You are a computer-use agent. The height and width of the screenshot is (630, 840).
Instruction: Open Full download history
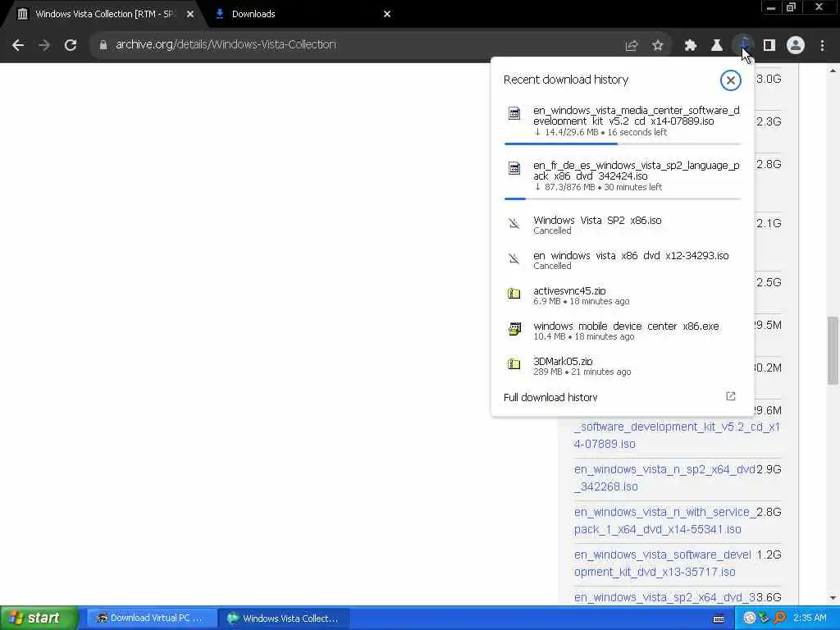pyautogui.click(x=622, y=397)
